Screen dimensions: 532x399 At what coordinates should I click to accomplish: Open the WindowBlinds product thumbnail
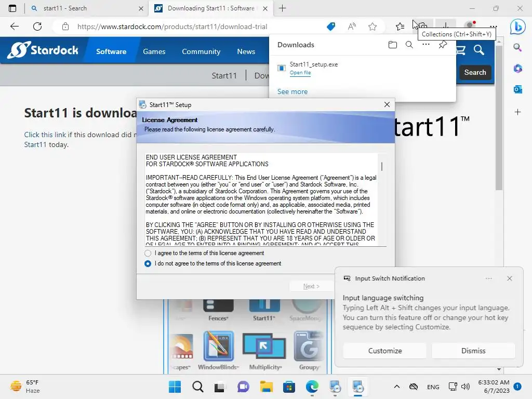219,351
